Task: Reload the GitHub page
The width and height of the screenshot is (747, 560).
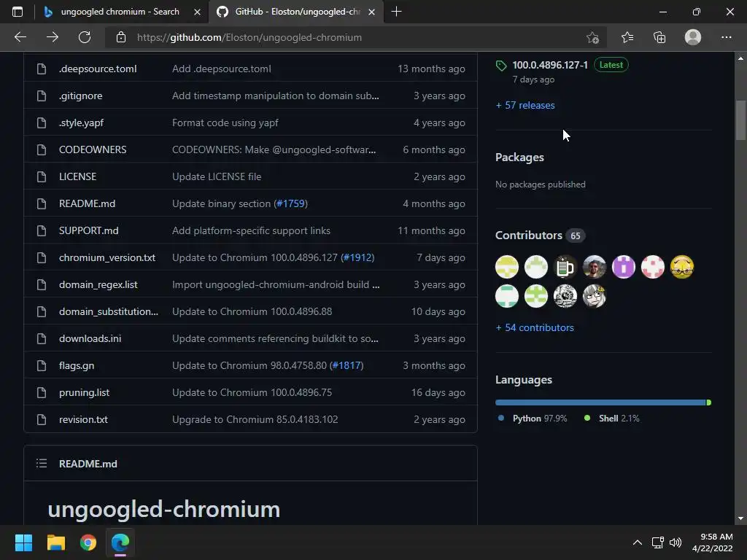Action: coord(85,37)
